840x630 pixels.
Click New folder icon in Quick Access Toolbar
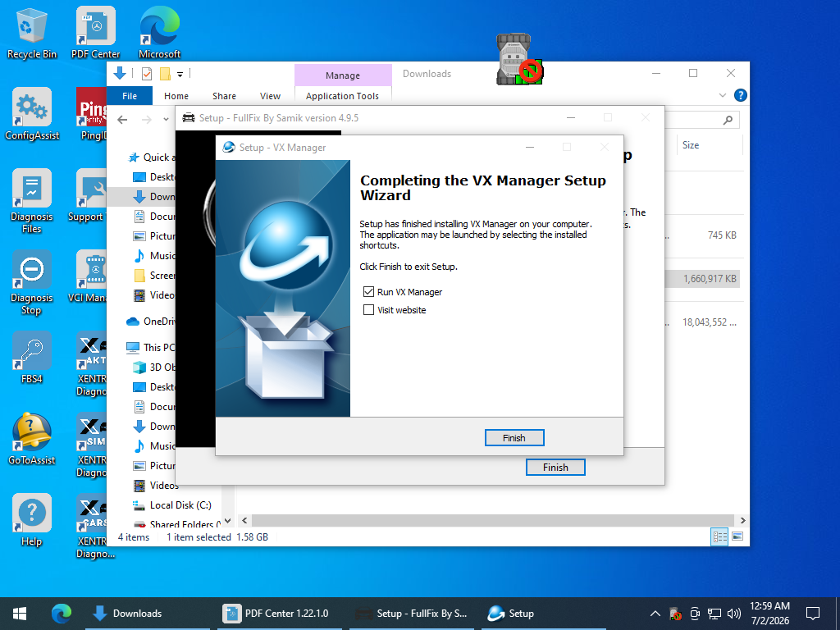click(165, 74)
